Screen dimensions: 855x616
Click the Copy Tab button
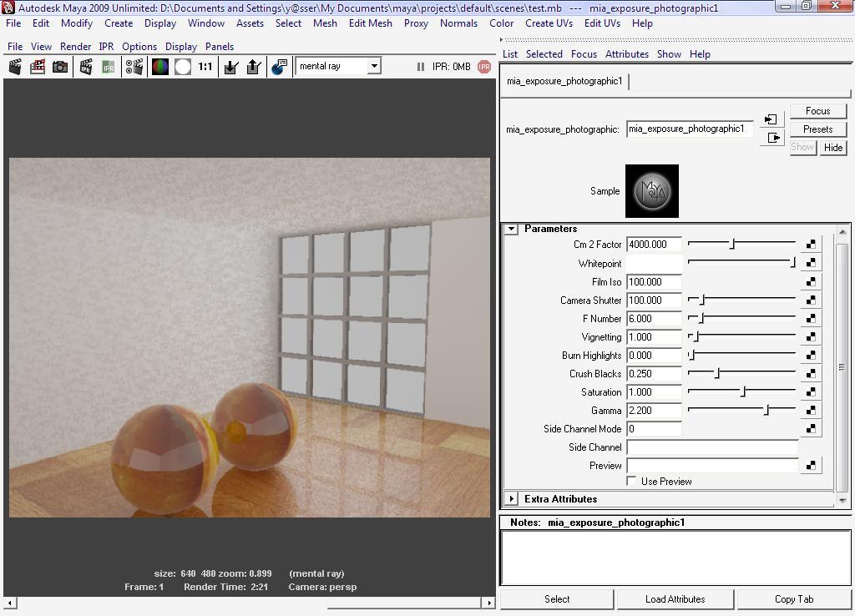pyautogui.click(x=794, y=599)
